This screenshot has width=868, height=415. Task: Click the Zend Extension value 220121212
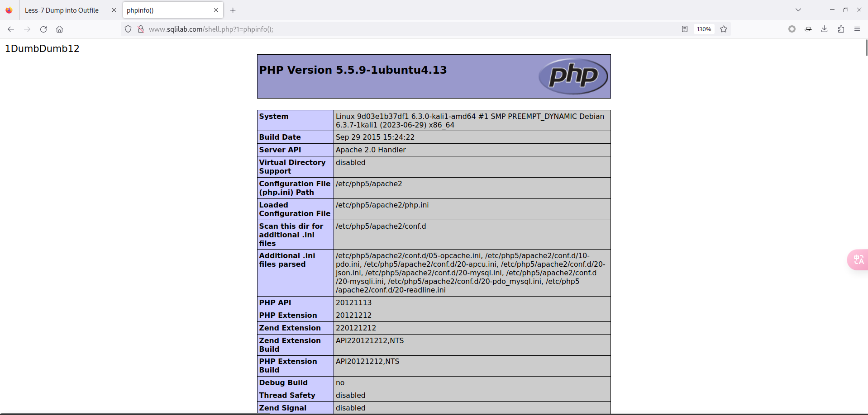tap(356, 328)
